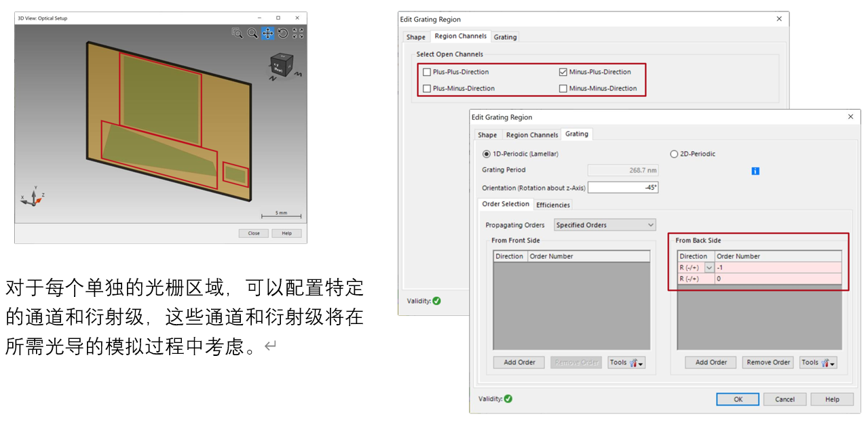Open the R (-/+) direction dropdown in first row
The height and width of the screenshot is (423, 868).
coord(709,268)
